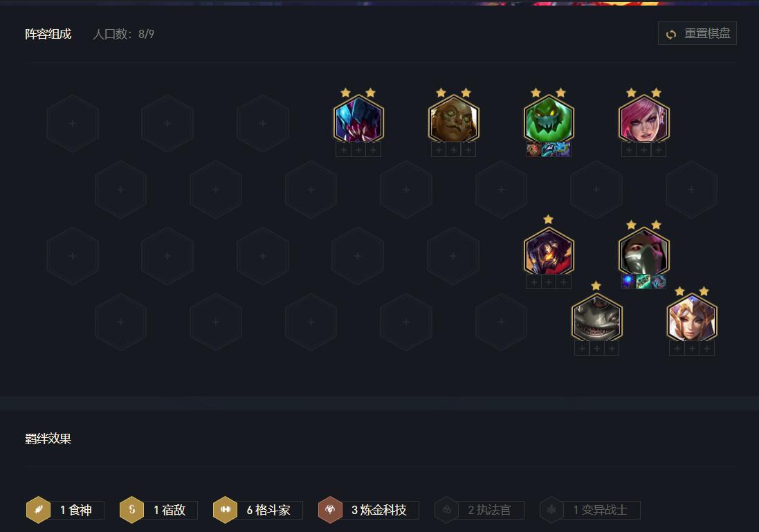Click the 重置棋盘 reset board button
The height and width of the screenshot is (532, 759).
click(x=697, y=33)
